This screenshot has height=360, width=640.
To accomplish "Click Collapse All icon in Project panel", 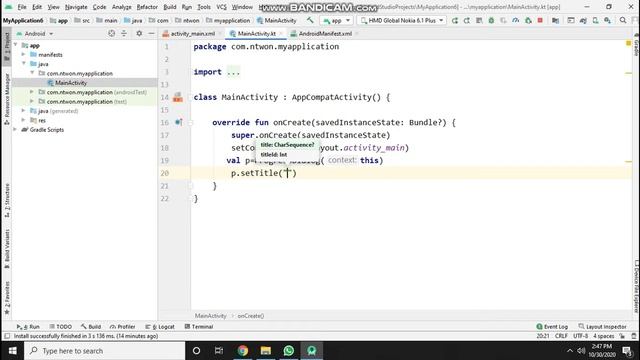I will point(124,33).
